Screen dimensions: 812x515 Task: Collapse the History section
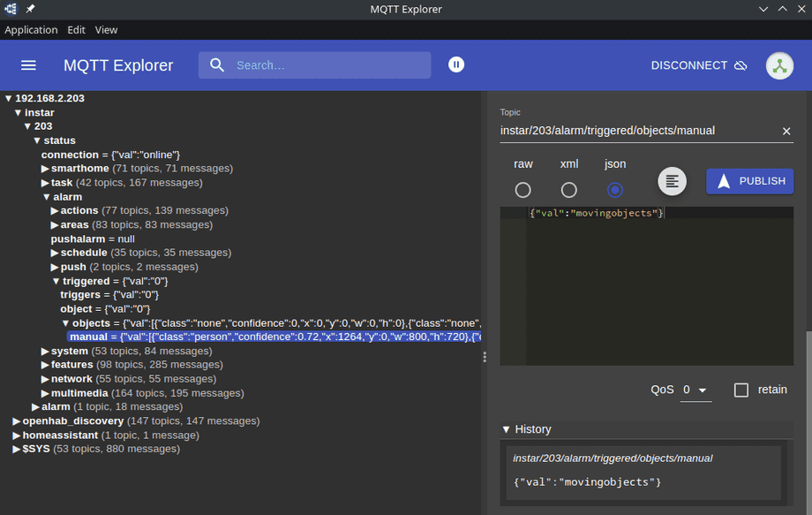pyautogui.click(x=506, y=428)
